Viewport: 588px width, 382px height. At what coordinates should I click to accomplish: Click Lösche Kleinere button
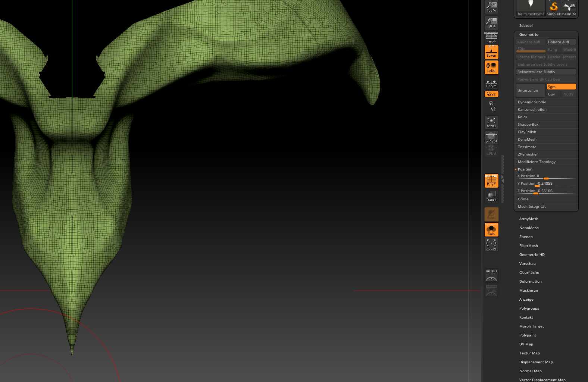point(531,57)
